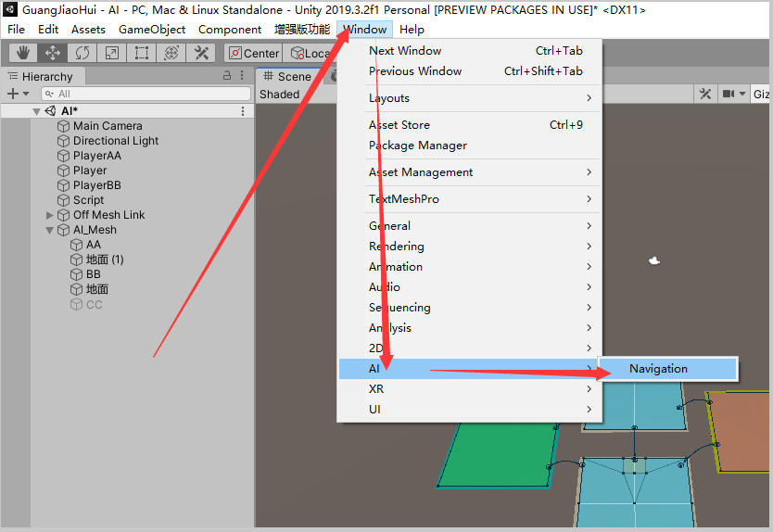The image size is (773, 532).
Task: Choose Previous Window menu entry
Action: pyautogui.click(x=469, y=71)
